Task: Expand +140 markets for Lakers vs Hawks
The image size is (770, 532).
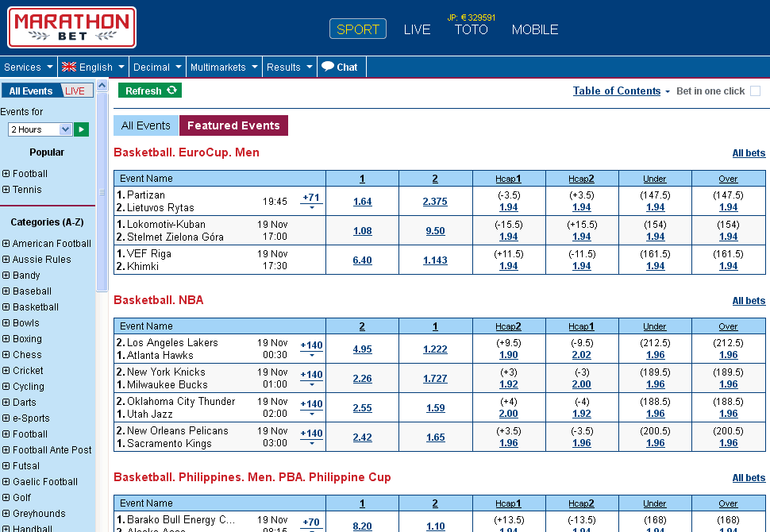Action: point(311,349)
